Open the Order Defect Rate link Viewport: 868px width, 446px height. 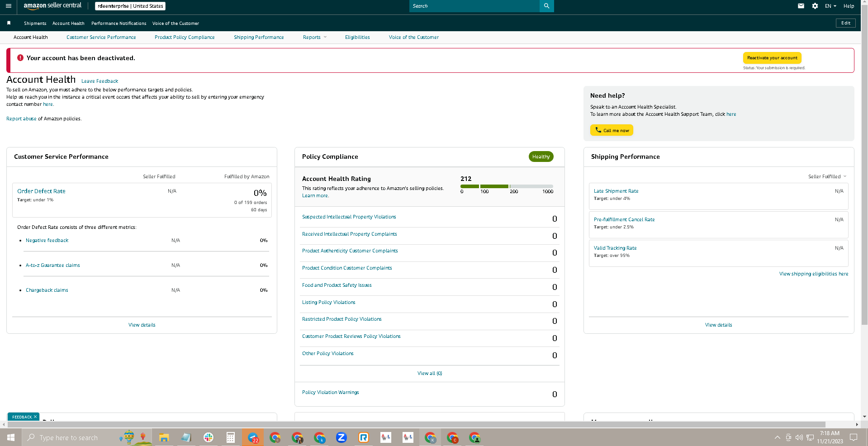41,191
